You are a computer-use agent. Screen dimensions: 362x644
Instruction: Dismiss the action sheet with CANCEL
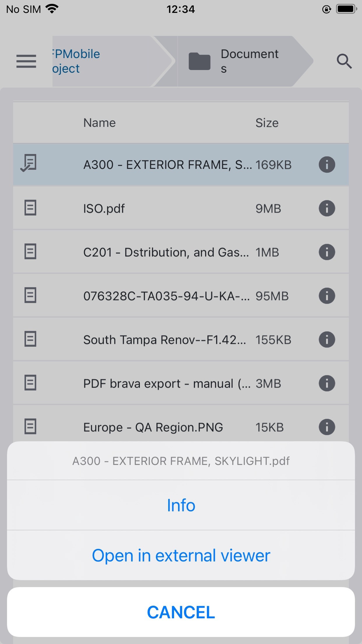(181, 612)
